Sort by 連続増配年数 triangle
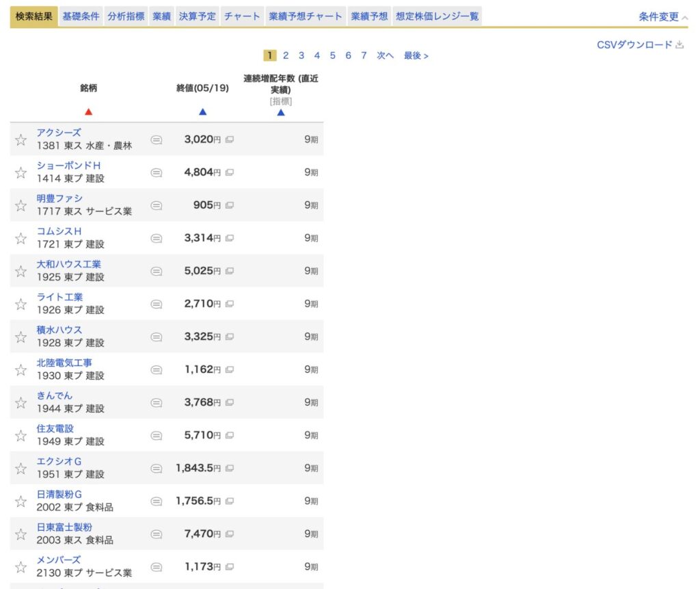This screenshot has height=589, width=700. pos(281,113)
